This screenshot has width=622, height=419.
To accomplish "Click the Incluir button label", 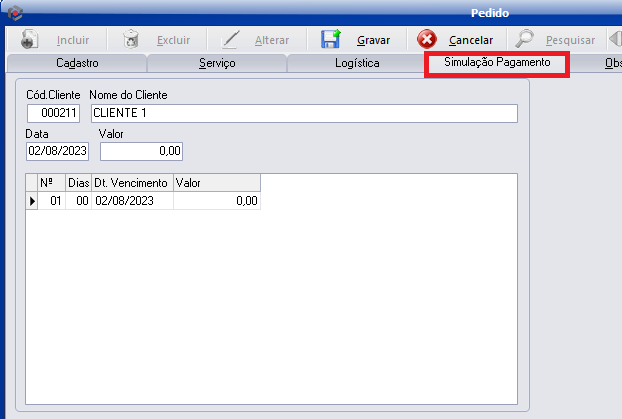I will 73,40.
